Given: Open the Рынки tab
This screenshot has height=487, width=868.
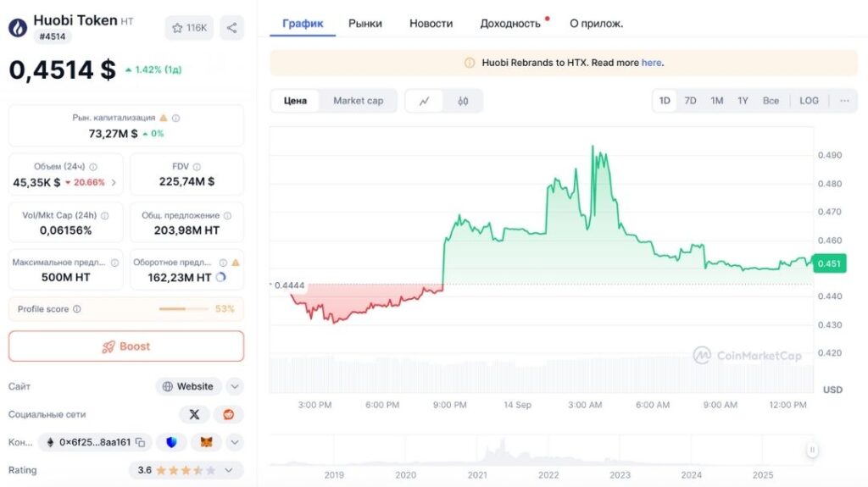Looking at the screenshot, I should tap(364, 24).
